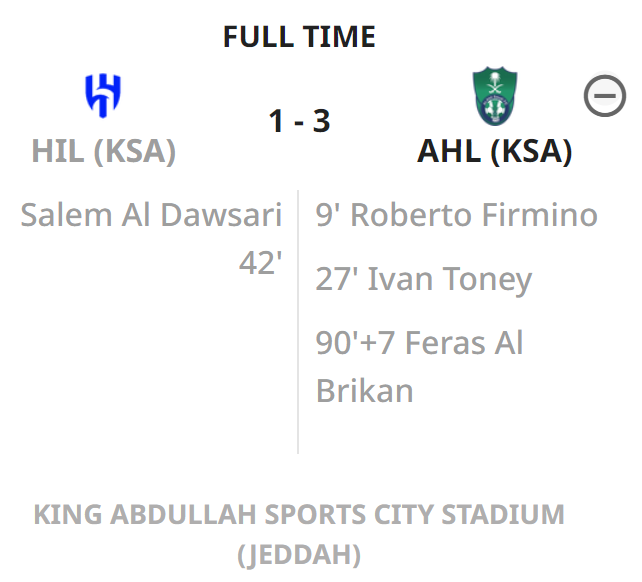Image resolution: width=642 pixels, height=582 pixels.
Task: Click the divider between scorer lists
Action: (x=298, y=322)
